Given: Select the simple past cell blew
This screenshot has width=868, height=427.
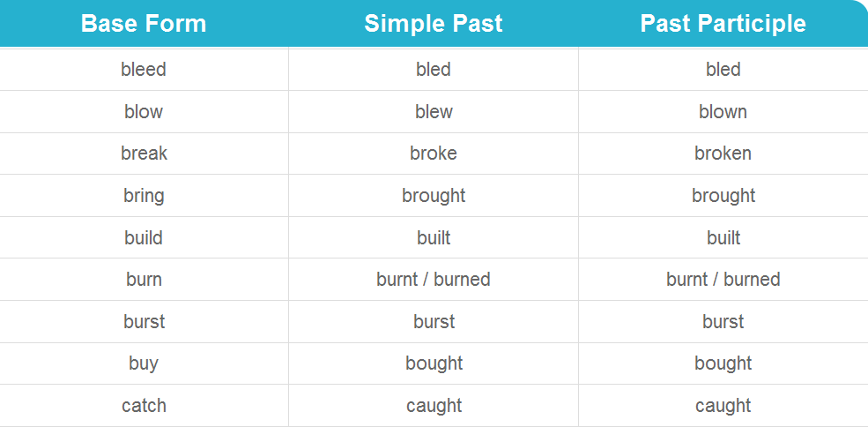Looking at the screenshot, I should 434,111.
